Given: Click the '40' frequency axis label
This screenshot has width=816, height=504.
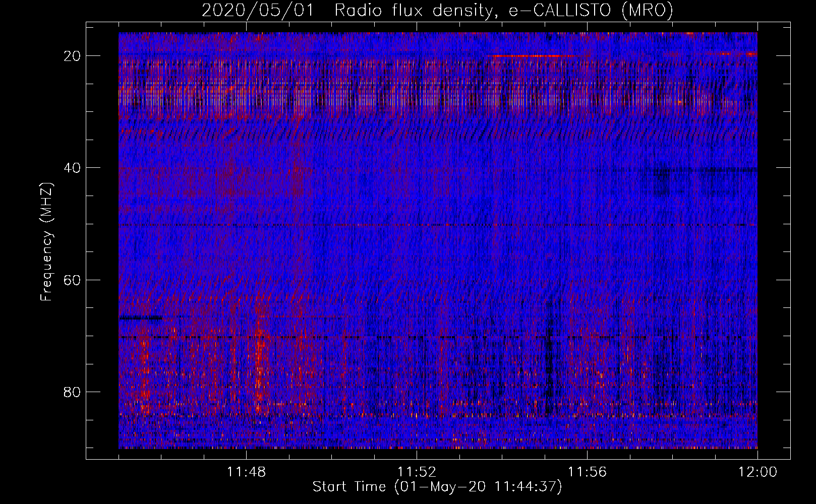Looking at the screenshot, I should (x=73, y=168).
